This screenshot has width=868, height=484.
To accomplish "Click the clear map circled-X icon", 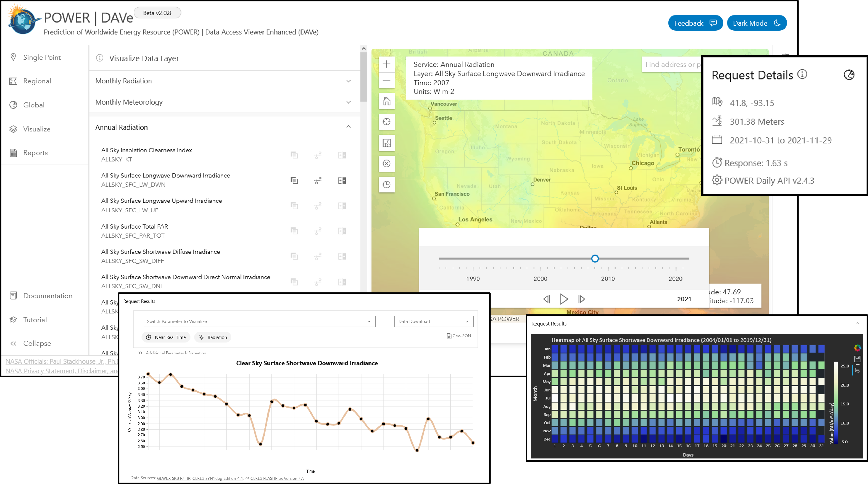I will pos(386,163).
